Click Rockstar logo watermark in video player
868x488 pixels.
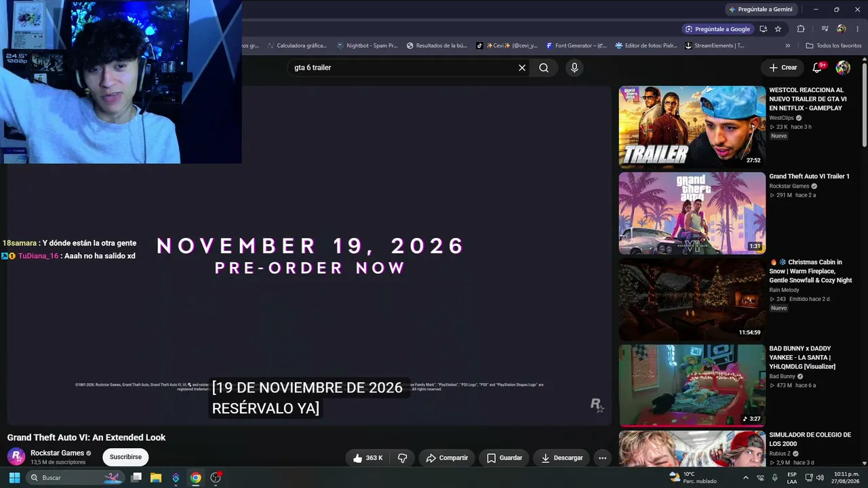tap(597, 405)
